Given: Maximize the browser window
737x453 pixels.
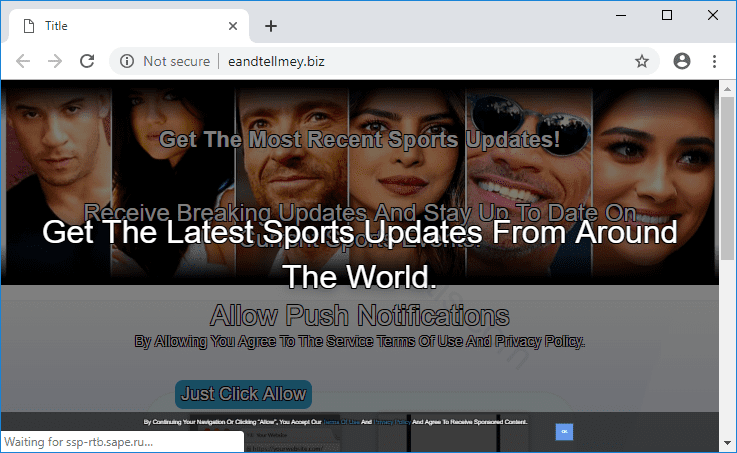Looking at the screenshot, I should [667, 15].
